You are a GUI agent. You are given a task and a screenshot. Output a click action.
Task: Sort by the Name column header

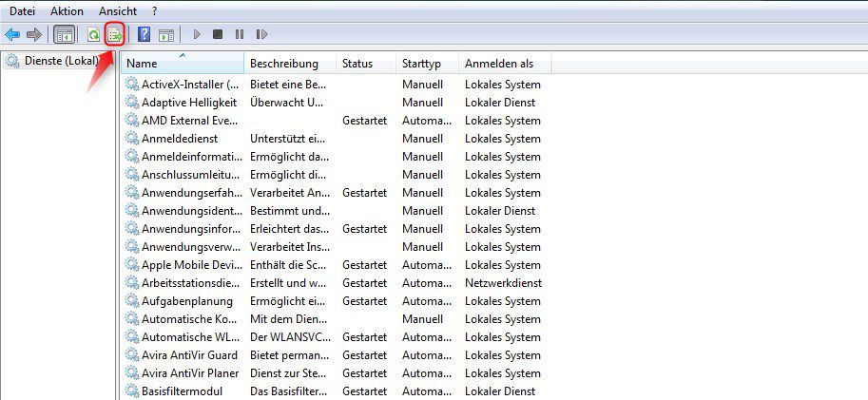coord(183,63)
